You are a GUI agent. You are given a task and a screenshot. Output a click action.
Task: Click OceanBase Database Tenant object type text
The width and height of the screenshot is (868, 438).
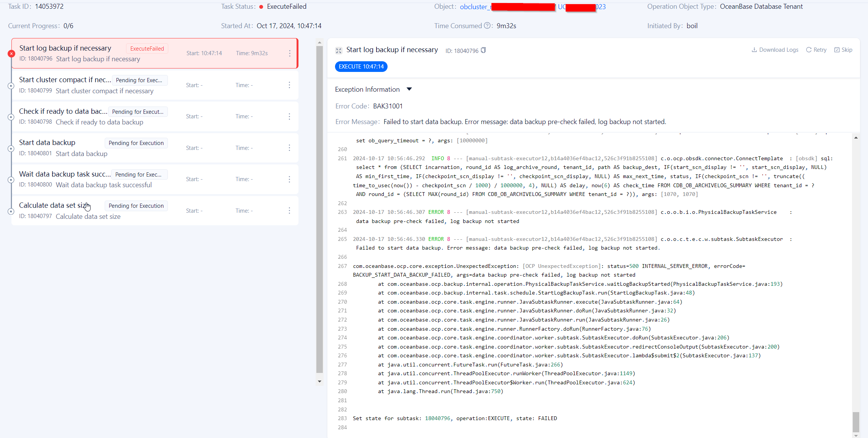pyautogui.click(x=761, y=6)
